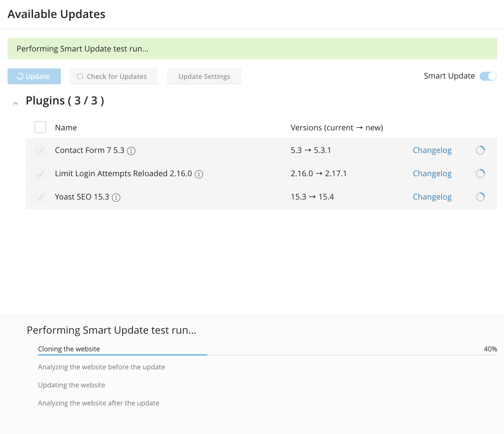504x434 pixels.
Task: Select the Yoast SEO plugin row checkbox
Action: pyautogui.click(x=40, y=197)
